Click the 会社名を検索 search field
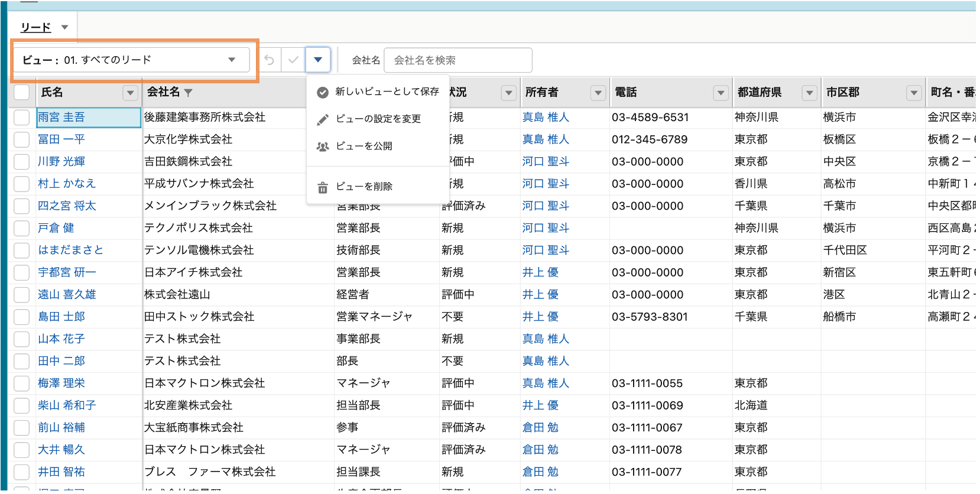This screenshot has width=980, height=494. point(458,60)
